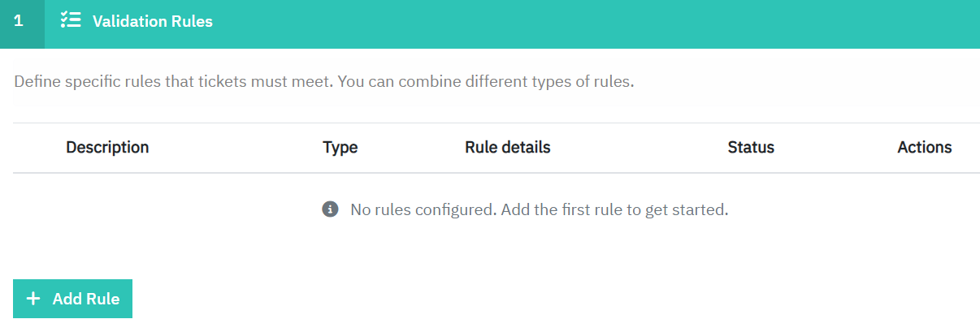Image resolution: width=980 pixels, height=332 pixels.
Task: Click the plus icon on Add Rule
Action: click(33, 299)
